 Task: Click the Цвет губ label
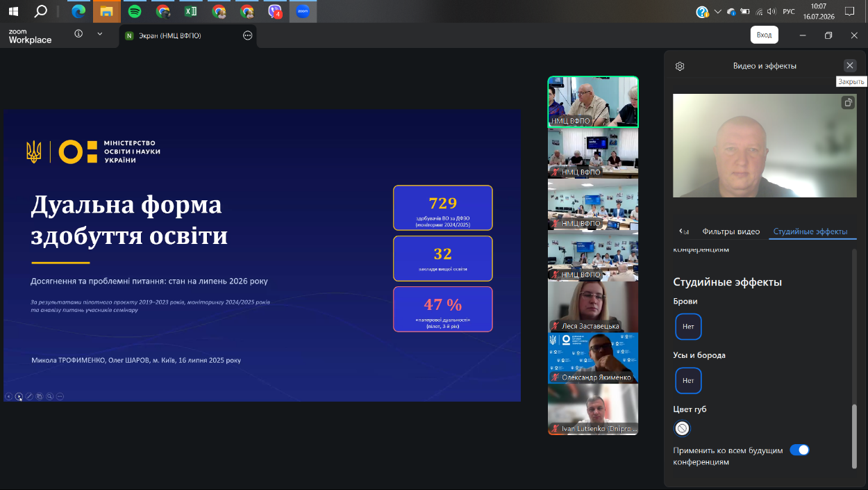[690, 409]
